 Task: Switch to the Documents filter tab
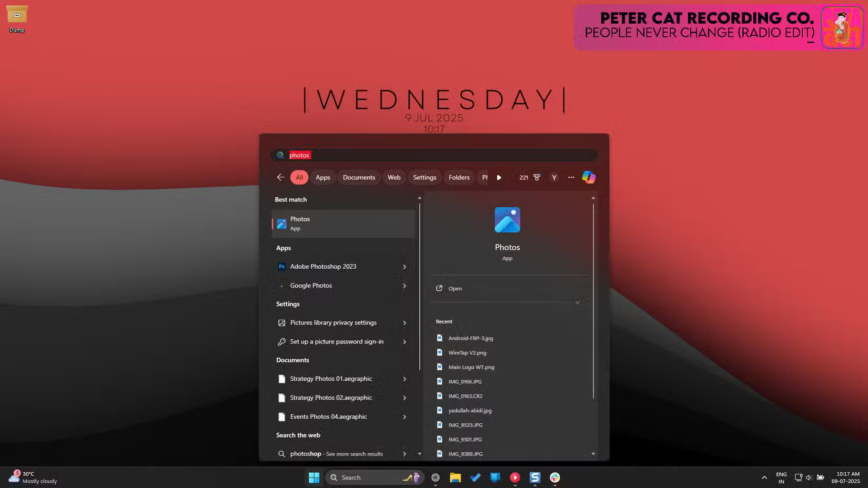pos(359,177)
